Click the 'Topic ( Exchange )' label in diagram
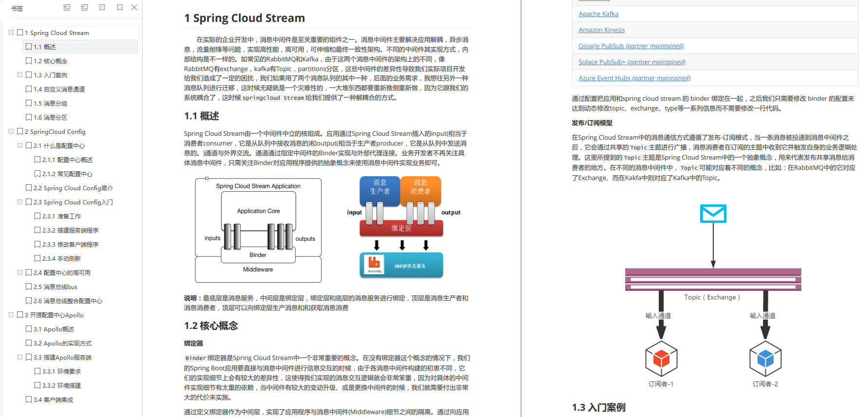Viewport: 868px width, 417px height. (x=712, y=297)
